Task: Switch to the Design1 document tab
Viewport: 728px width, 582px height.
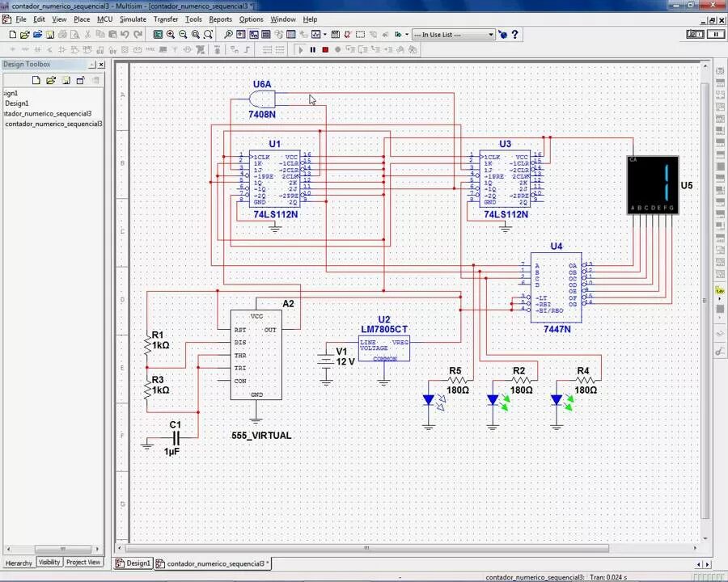Action: [x=133, y=563]
